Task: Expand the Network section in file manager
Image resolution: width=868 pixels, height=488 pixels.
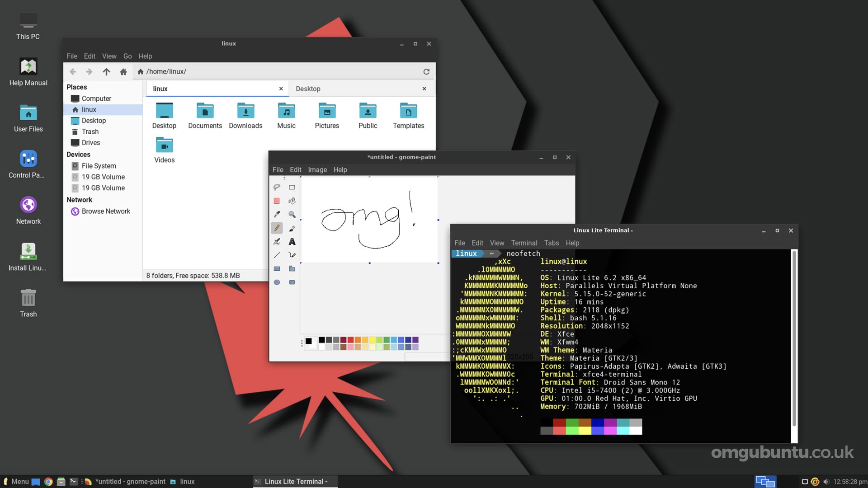Action: click(x=79, y=199)
